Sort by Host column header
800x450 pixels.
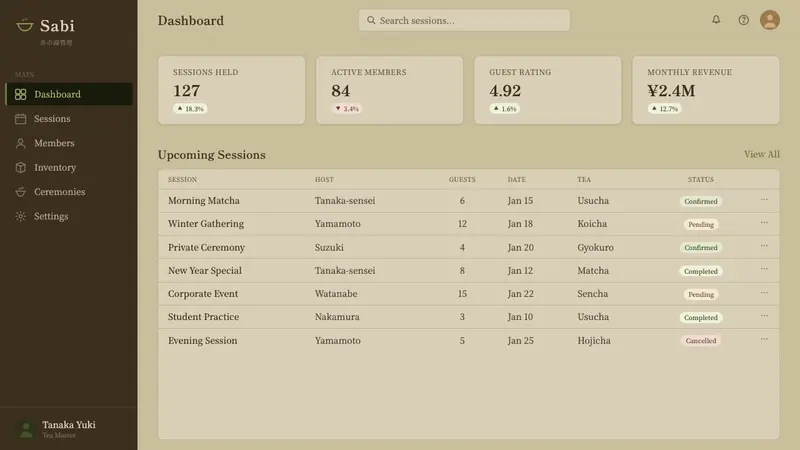pyautogui.click(x=324, y=180)
